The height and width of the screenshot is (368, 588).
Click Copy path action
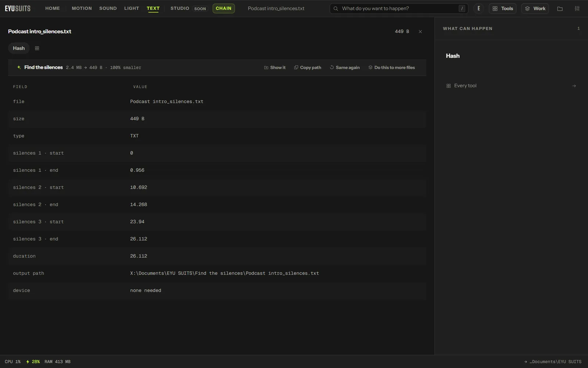coord(308,68)
